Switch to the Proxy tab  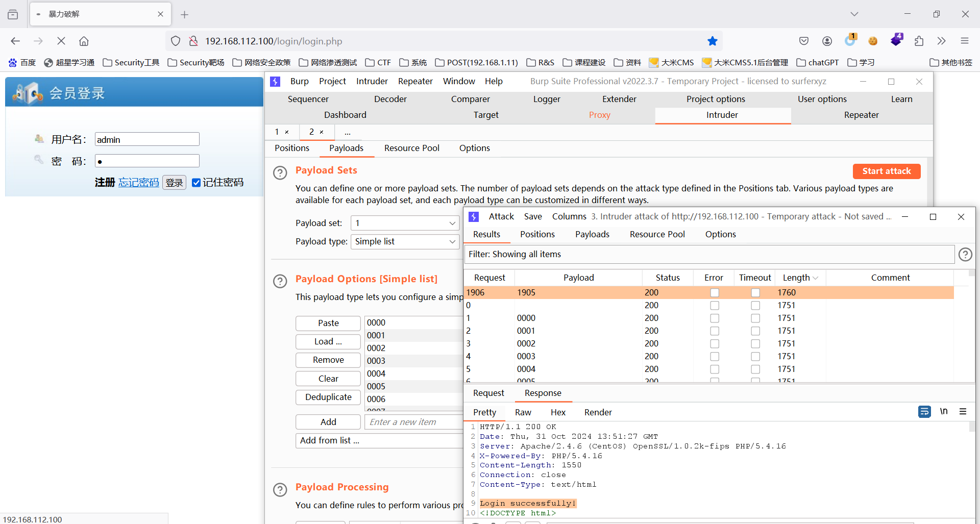(599, 115)
